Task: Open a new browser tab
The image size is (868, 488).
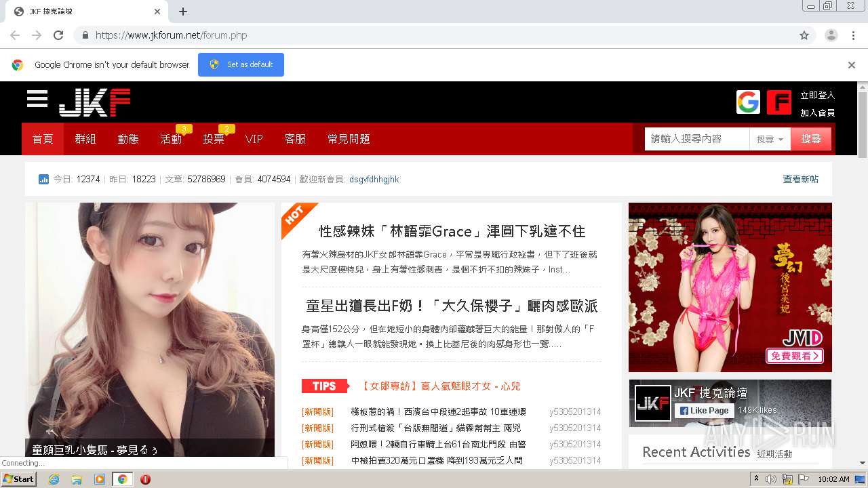Action: click(x=182, y=12)
